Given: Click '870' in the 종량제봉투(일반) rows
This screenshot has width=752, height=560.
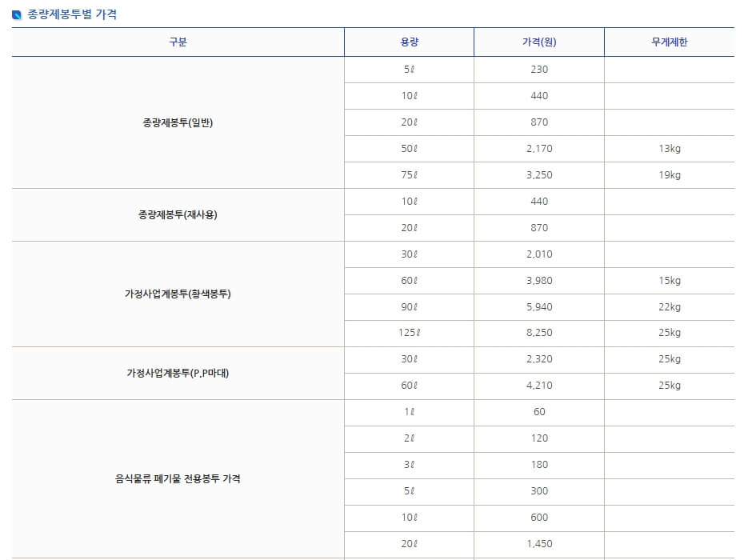Looking at the screenshot, I should coord(539,122).
